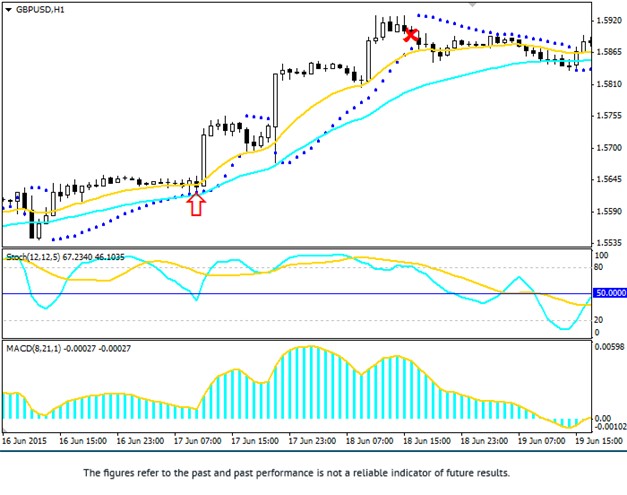Click the 0.00598 MACD scale label

pyautogui.click(x=609, y=347)
